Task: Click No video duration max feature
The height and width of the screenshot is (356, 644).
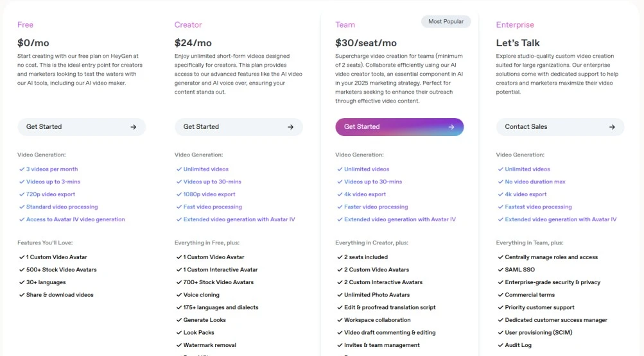Action: tap(535, 182)
